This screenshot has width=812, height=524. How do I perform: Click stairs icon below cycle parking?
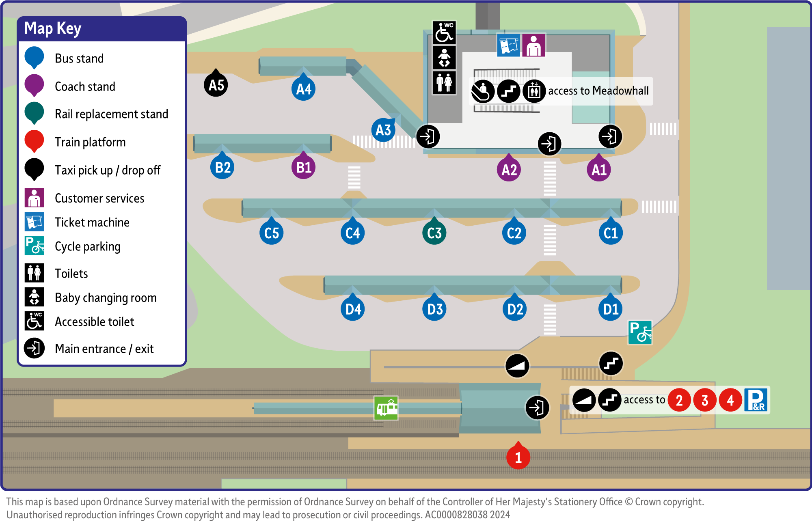click(x=611, y=363)
